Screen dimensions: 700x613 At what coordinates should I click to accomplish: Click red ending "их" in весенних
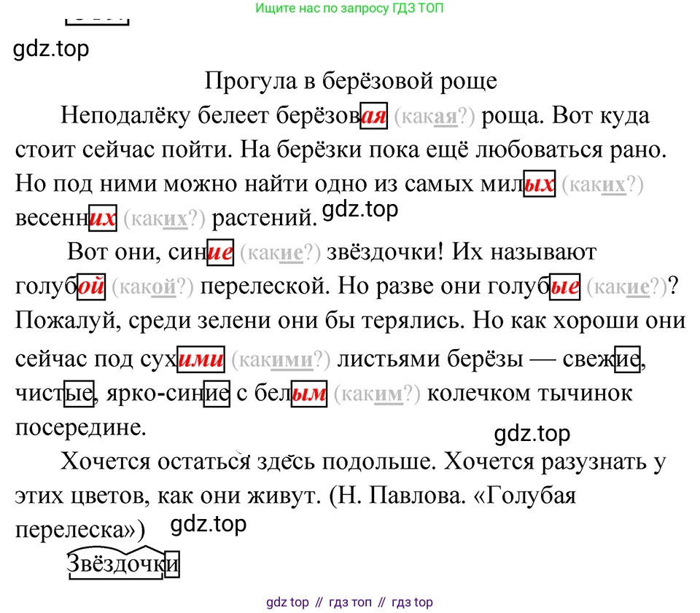[103, 218]
